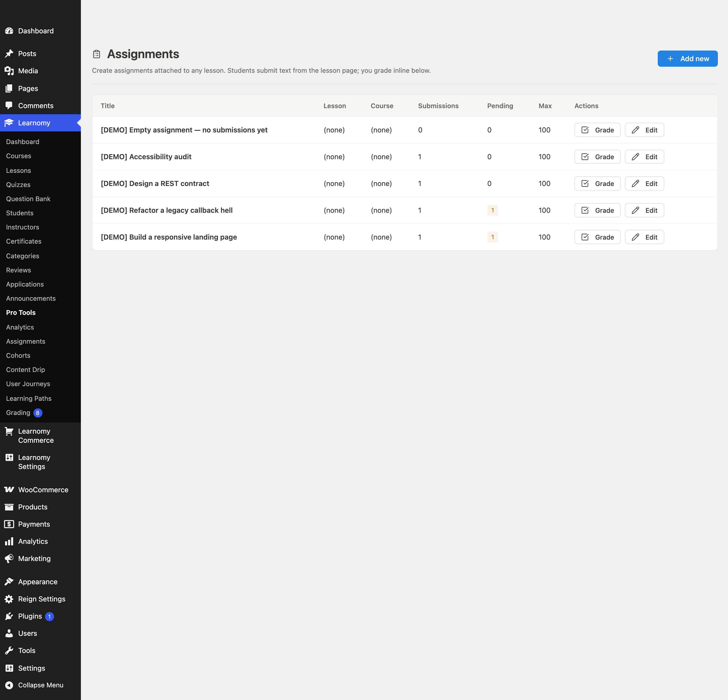The width and height of the screenshot is (728, 700).
Task: Click the Payments dollar icon
Action: [x=9, y=524]
